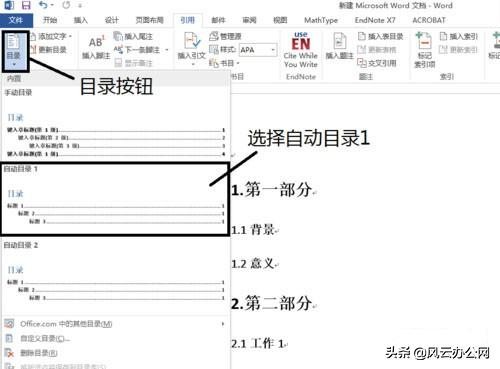The image size is (500, 369).
Task: Click 下一条脚注 (Next Footnote) button
Action: tap(137, 50)
